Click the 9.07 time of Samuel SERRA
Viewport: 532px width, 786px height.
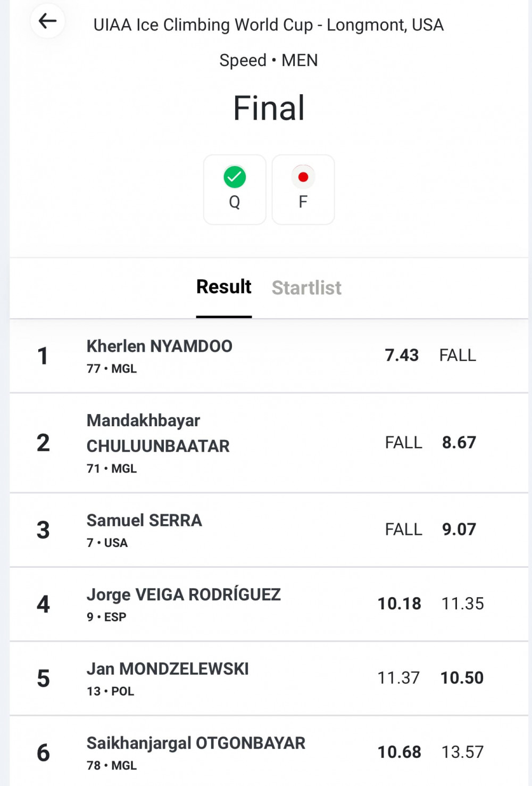pos(459,529)
